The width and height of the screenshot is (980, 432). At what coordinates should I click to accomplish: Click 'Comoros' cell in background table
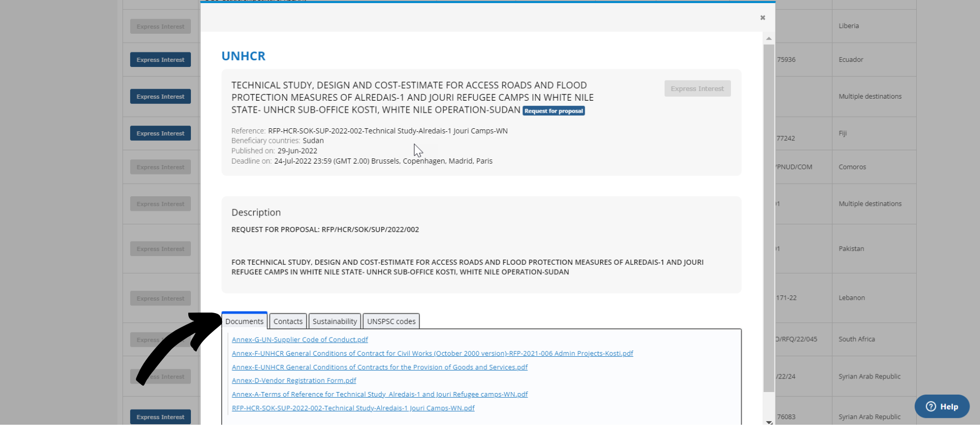(x=852, y=167)
